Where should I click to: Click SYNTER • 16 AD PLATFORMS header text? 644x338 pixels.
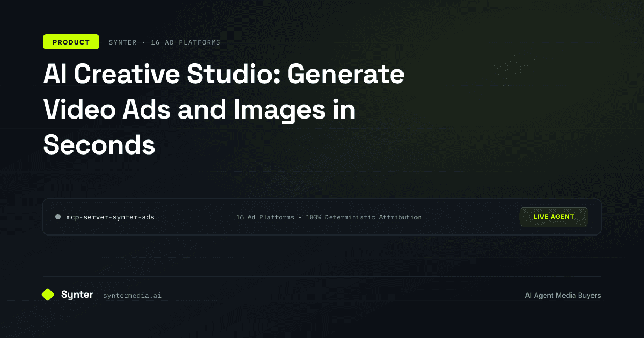click(x=165, y=42)
